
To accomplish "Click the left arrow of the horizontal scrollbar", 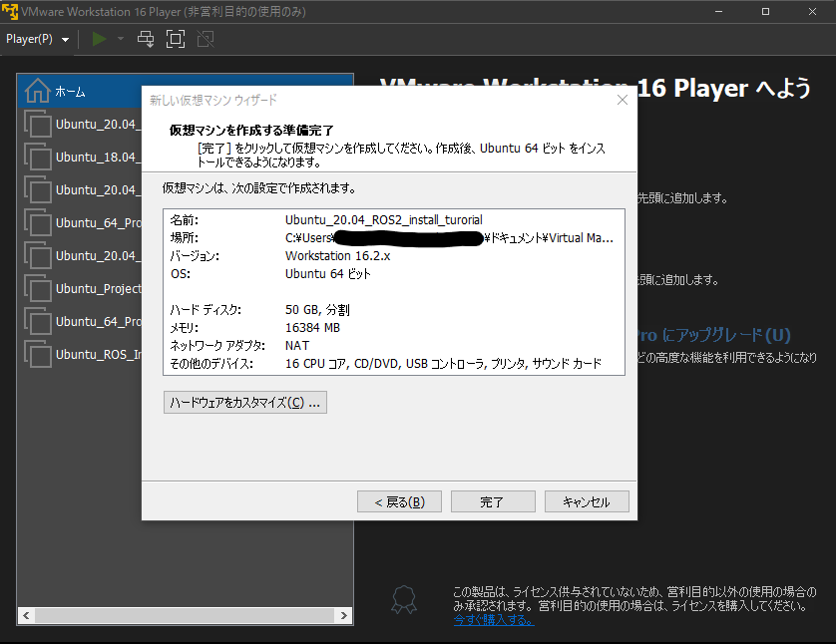I will click(x=24, y=616).
